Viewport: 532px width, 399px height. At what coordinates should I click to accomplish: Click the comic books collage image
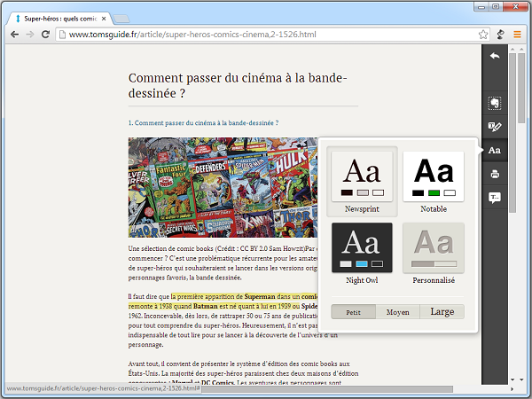[x=223, y=187]
